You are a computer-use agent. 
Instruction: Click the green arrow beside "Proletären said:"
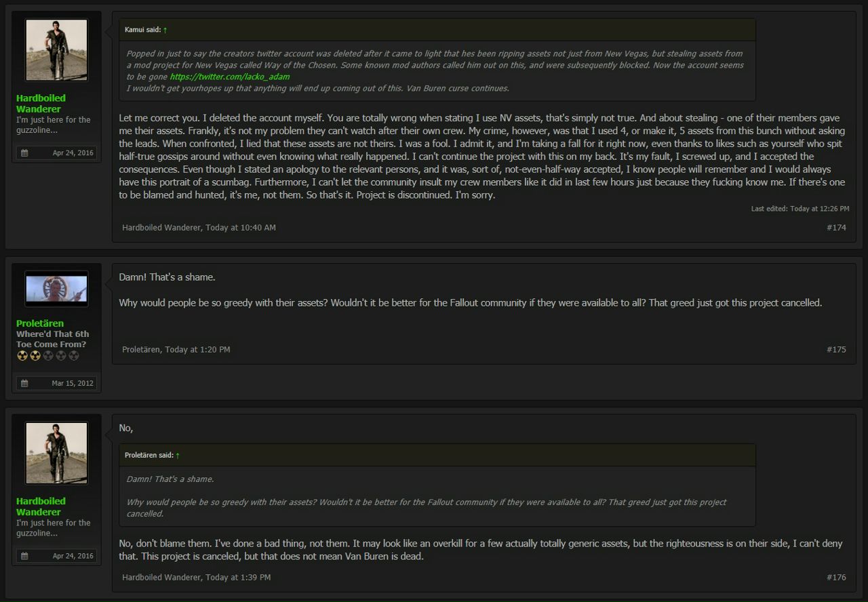click(177, 456)
